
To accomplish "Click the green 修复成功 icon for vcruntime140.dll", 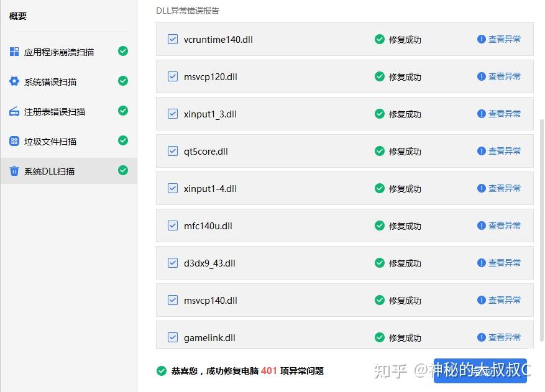I will click(x=380, y=39).
